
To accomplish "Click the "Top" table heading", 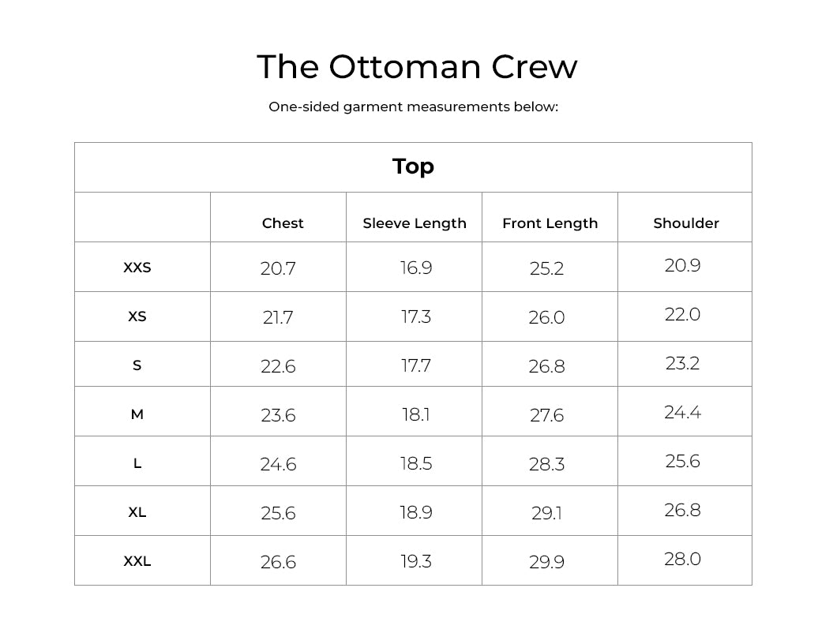I will [413, 167].
